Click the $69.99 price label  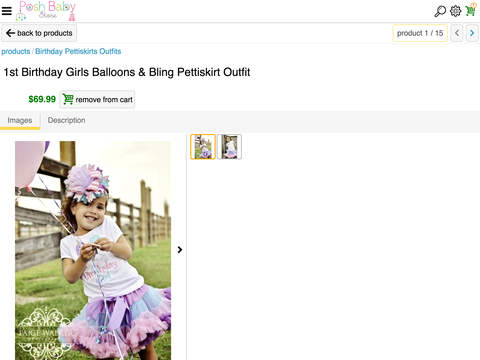pyautogui.click(x=42, y=99)
